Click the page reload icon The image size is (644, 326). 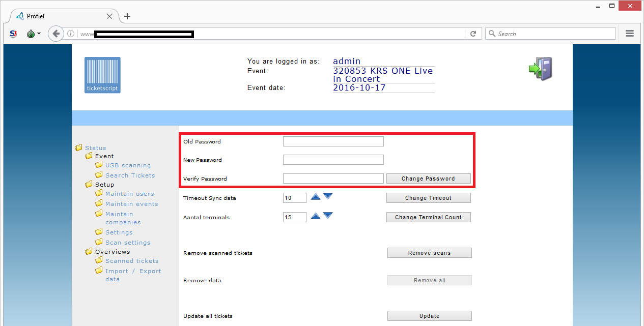(473, 34)
